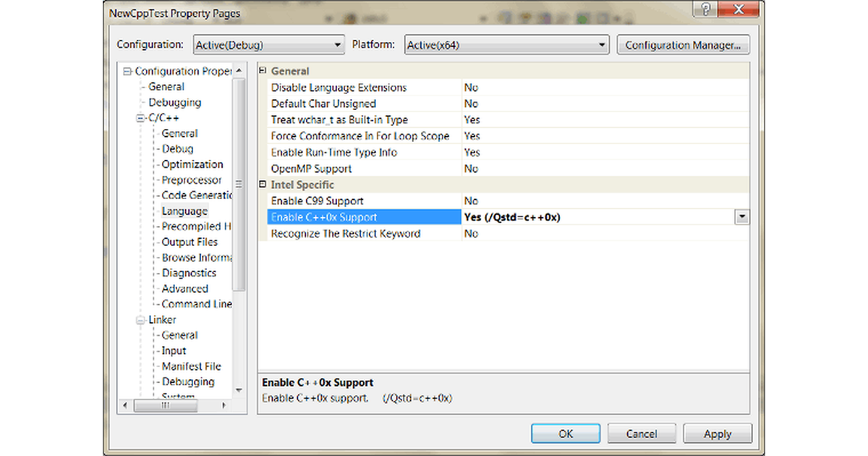
Task: Open the Debugging configuration page
Action: (x=175, y=103)
